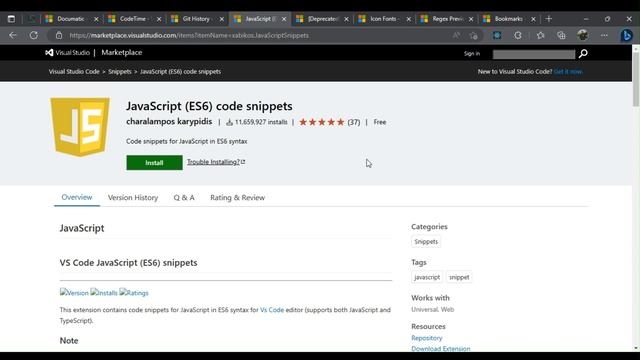640x360 pixels.
Task: Click the Marketplace header link
Action: pyautogui.click(x=122, y=52)
